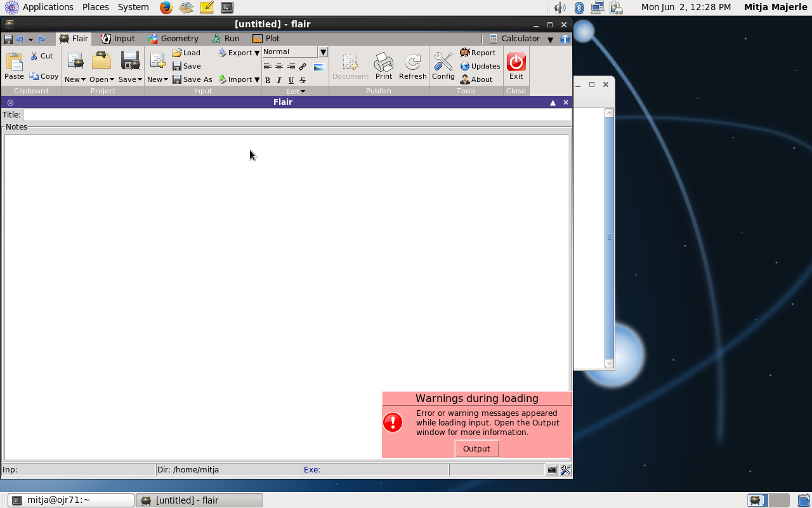Switch to the Flair tab
This screenshot has height=508, width=812.
(74, 39)
